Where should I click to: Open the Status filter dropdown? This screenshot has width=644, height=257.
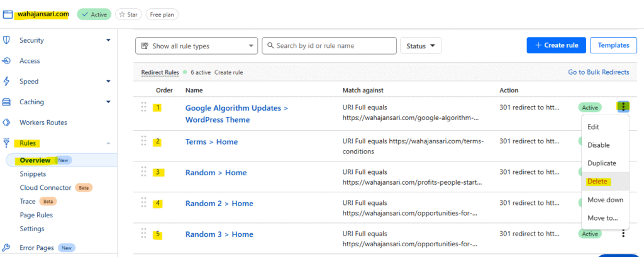click(x=421, y=46)
